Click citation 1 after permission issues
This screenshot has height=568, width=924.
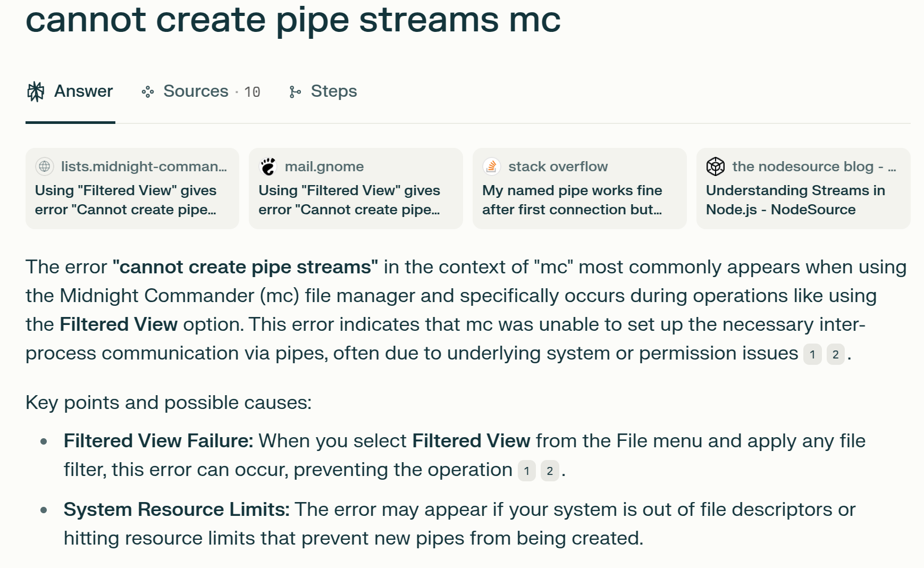click(812, 355)
